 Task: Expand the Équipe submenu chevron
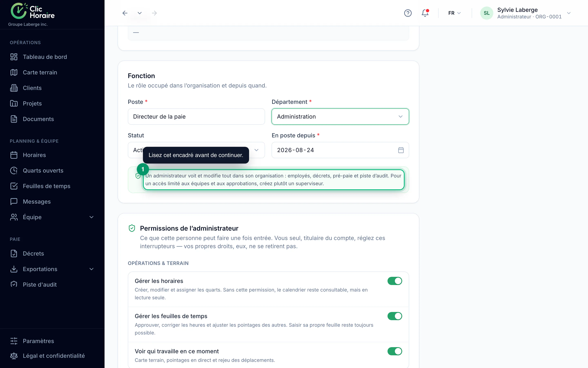pos(92,217)
